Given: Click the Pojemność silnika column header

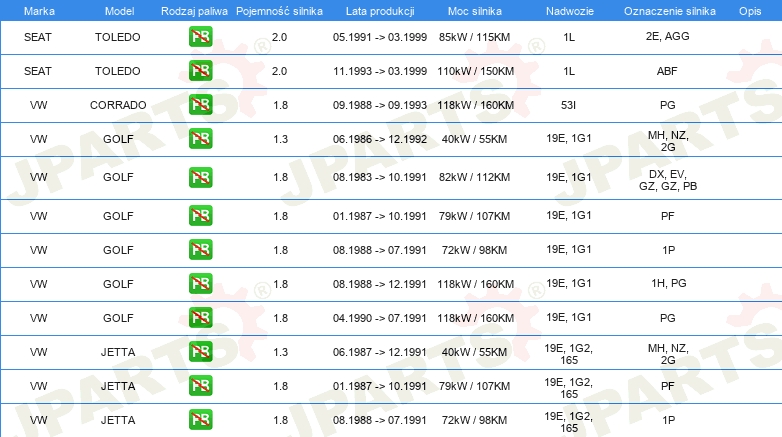Looking at the screenshot, I should point(279,11).
